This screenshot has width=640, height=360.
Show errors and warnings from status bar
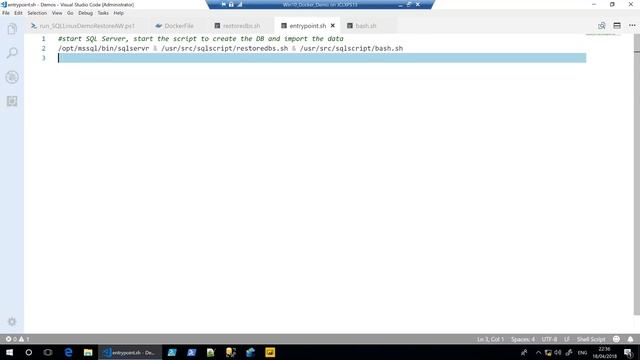pos(17,339)
